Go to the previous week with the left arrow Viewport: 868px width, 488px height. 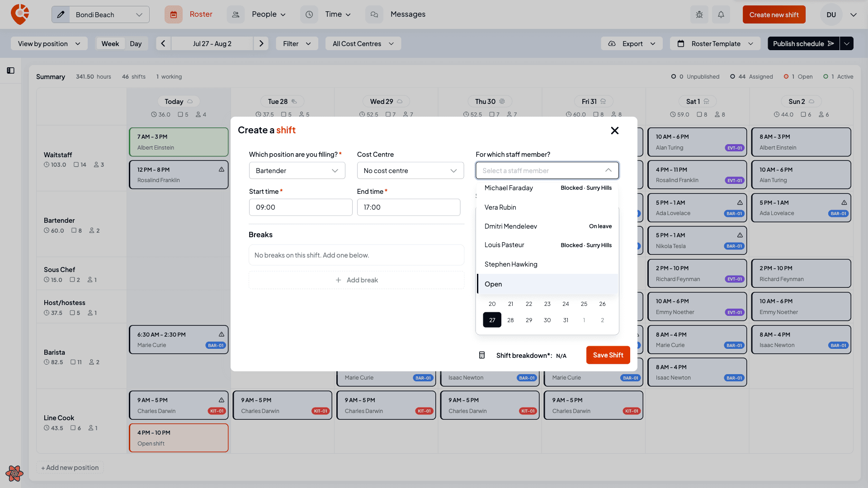[163, 43]
